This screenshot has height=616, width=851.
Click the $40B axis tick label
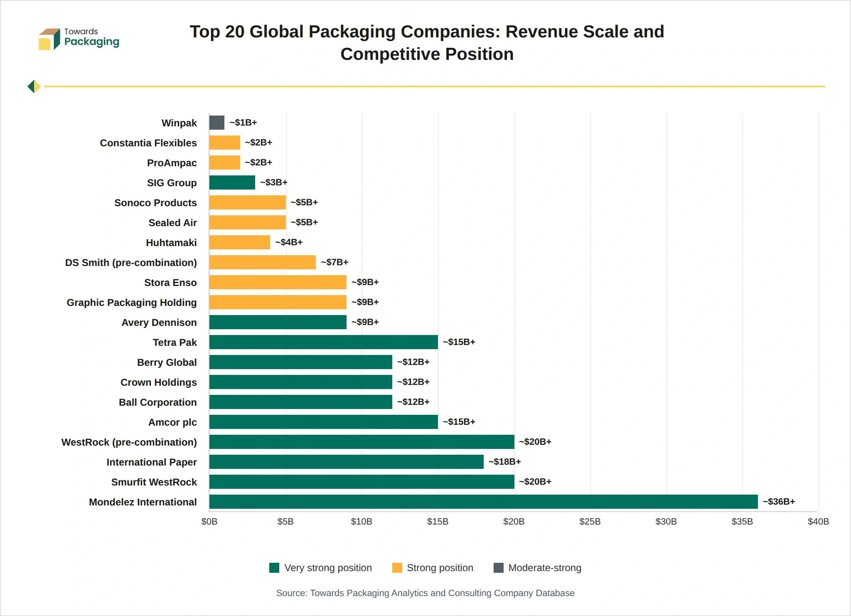[818, 522]
